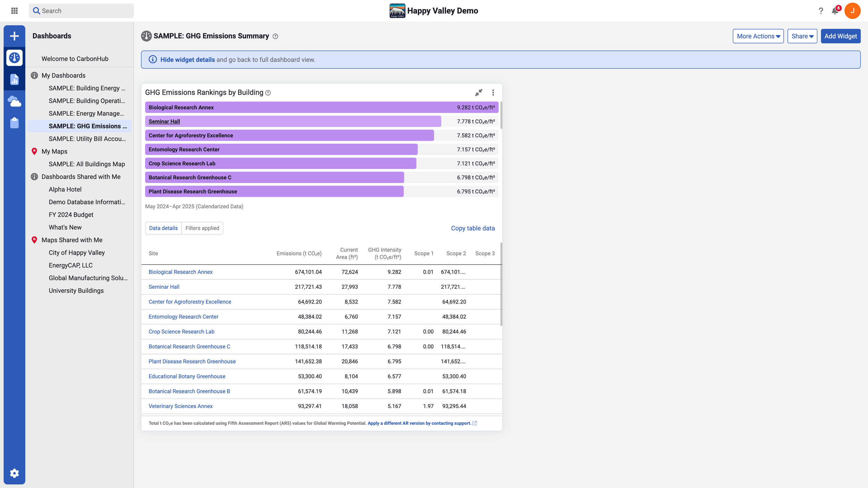The height and width of the screenshot is (488, 868).
Task: Open SAMPLE: All Buildings Map
Action: 86,164
